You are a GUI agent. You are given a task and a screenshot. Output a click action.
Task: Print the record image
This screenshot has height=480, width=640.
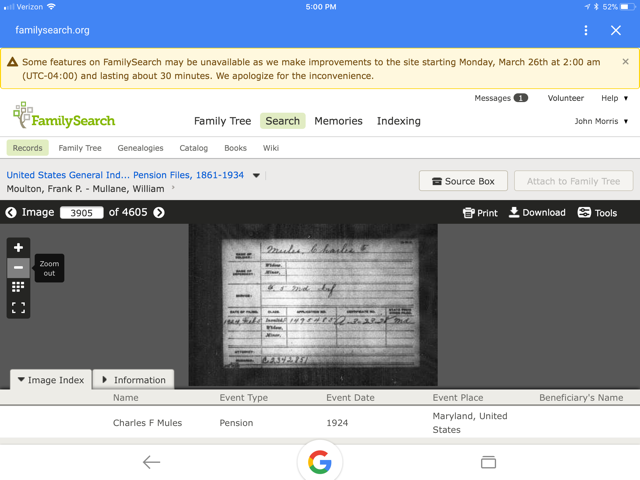(480, 213)
